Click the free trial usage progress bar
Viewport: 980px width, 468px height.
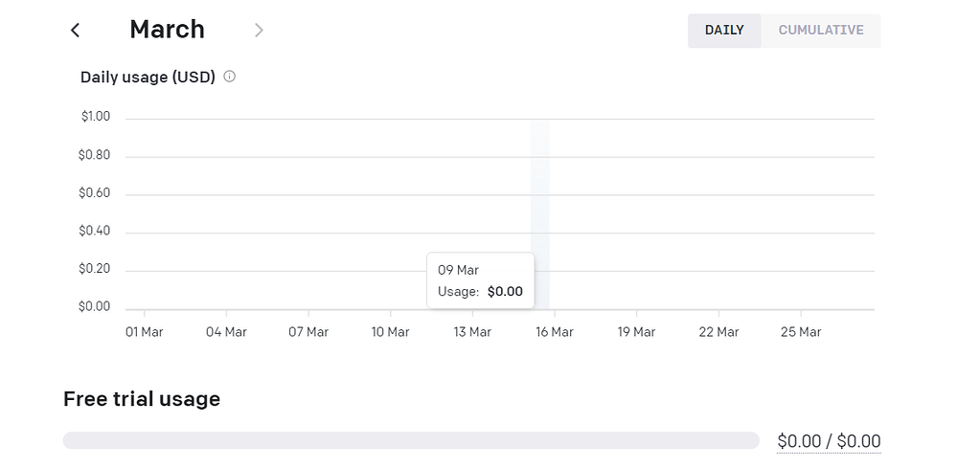coord(411,440)
